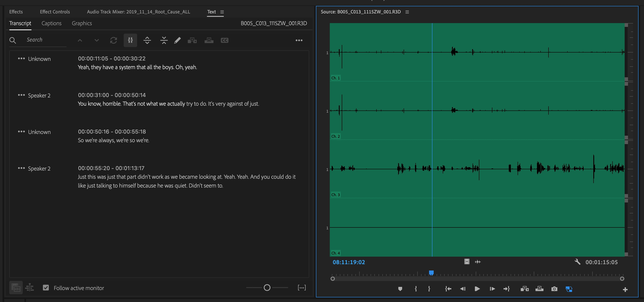Click the Export Frame camera icon
644x302 pixels.
[554, 289]
